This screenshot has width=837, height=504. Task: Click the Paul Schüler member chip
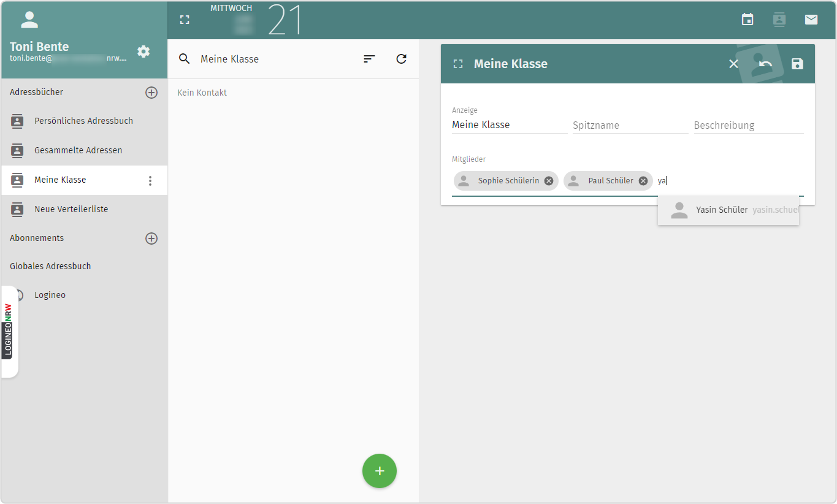click(x=608, y=181)
